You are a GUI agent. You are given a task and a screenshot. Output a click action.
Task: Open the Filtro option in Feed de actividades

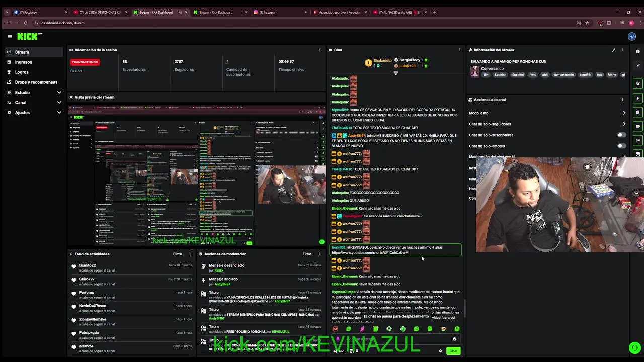point(177,254)
